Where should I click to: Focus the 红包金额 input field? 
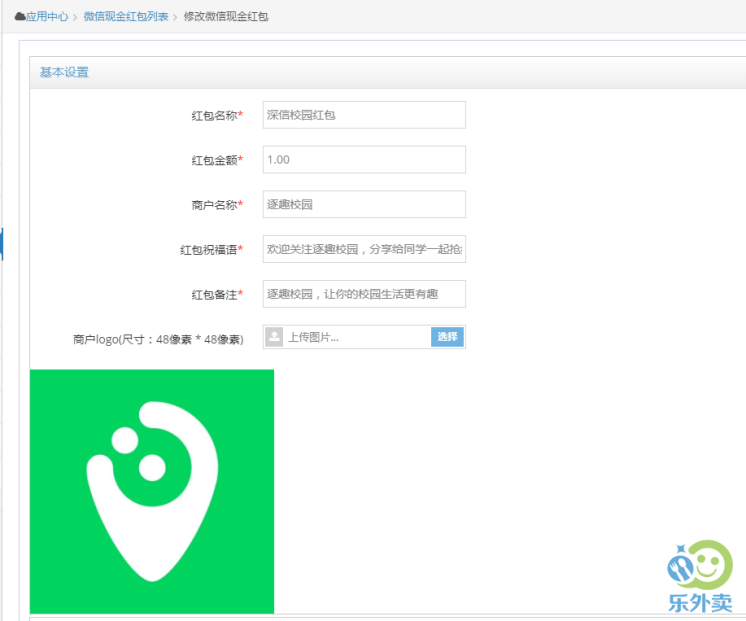pos(364,159)
